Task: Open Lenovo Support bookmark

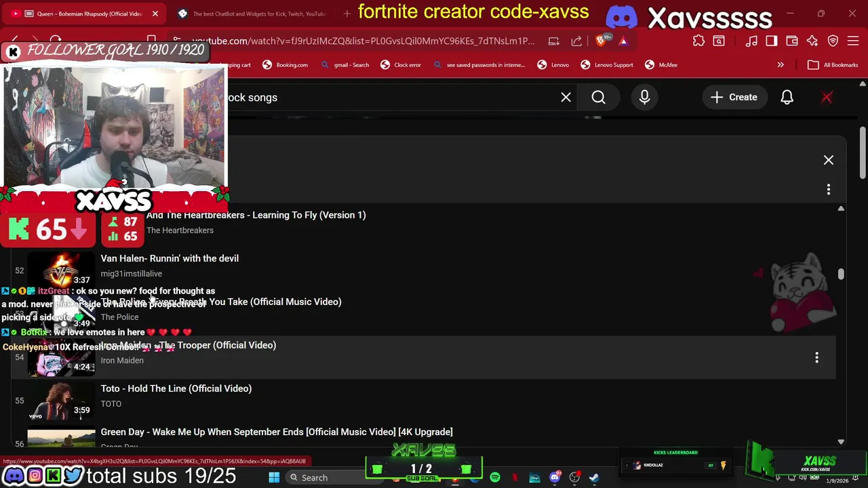Action: (607, 65)
